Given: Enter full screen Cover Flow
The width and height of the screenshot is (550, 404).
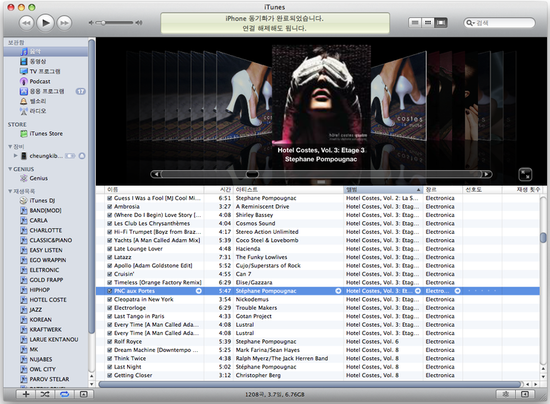Looking at the screenshot, I should [x=525, y=174].
